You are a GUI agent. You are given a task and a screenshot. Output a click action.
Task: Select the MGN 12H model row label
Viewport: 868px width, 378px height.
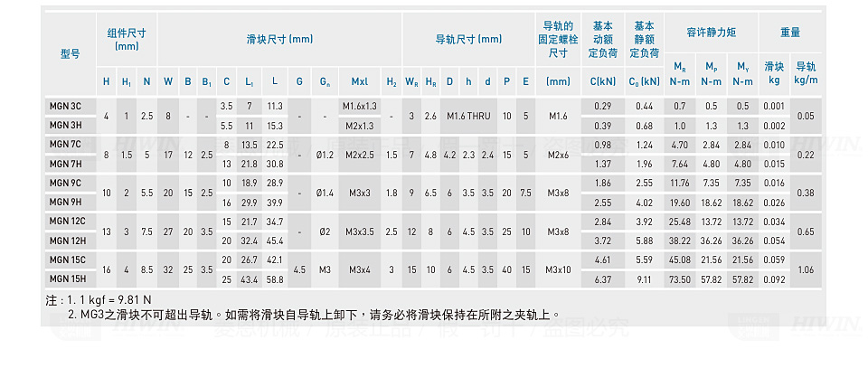tap(69, 241)
